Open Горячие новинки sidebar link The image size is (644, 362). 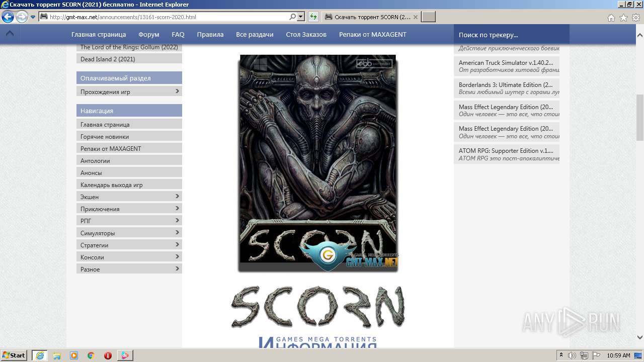coord(129,136)
